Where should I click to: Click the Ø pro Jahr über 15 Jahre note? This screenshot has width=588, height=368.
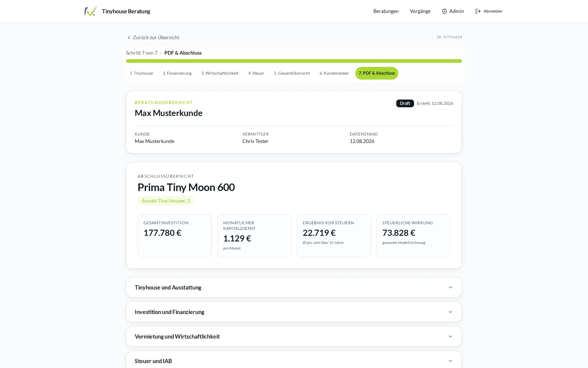(x=323, y=243)
